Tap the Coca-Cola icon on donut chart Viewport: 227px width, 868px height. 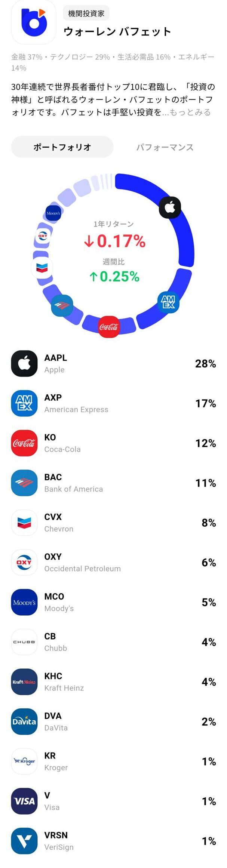click(x=109, y=327)
